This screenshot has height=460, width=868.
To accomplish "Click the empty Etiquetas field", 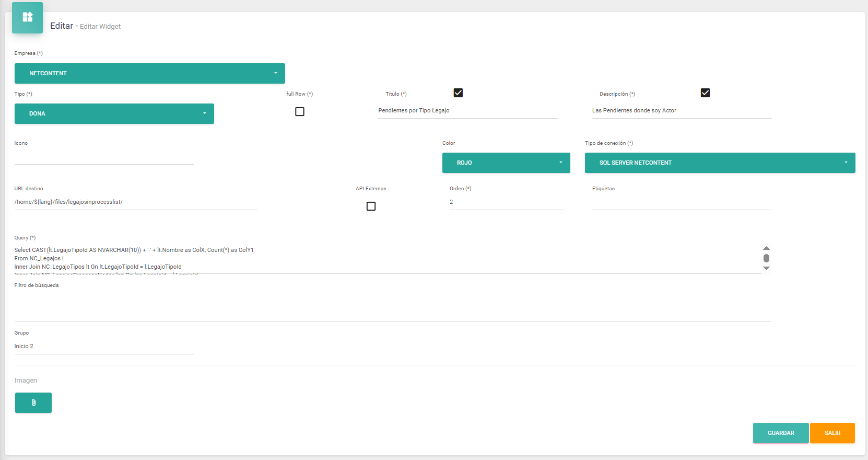I will point(681,202).
